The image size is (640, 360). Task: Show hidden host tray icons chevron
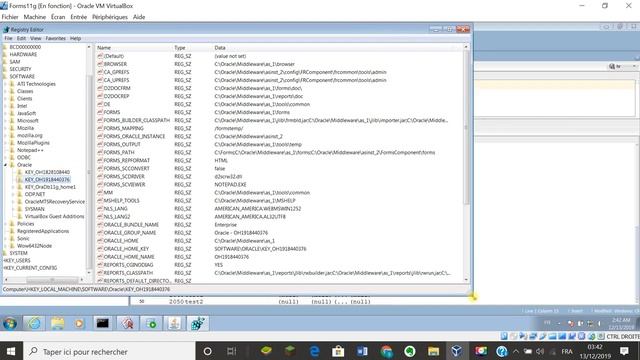tap(516, 351)
